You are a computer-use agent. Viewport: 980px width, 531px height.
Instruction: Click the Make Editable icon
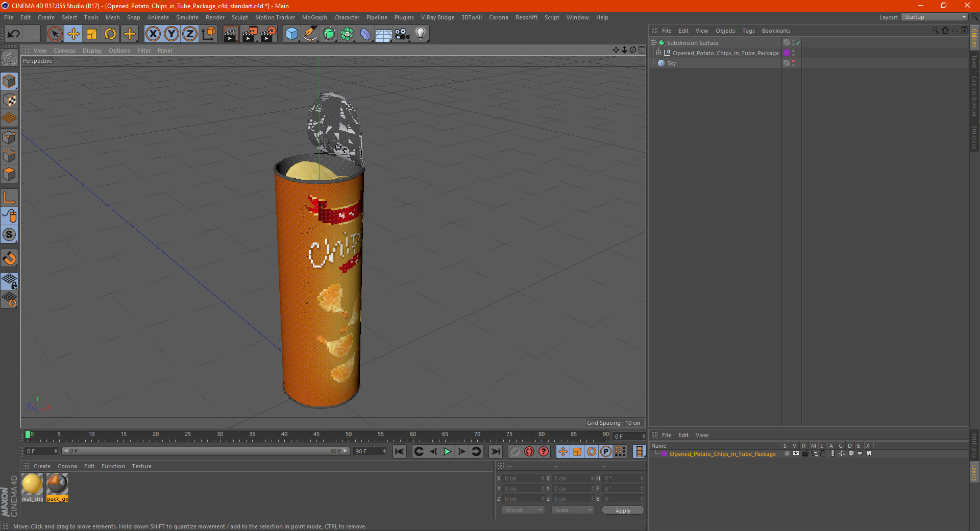(10, 59)
